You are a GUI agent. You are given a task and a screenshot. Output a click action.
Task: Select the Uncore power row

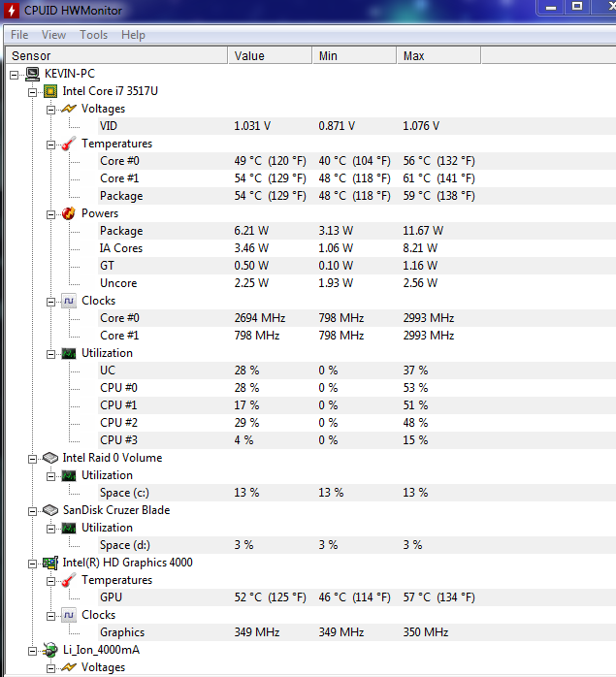click(x=357, y=283)
